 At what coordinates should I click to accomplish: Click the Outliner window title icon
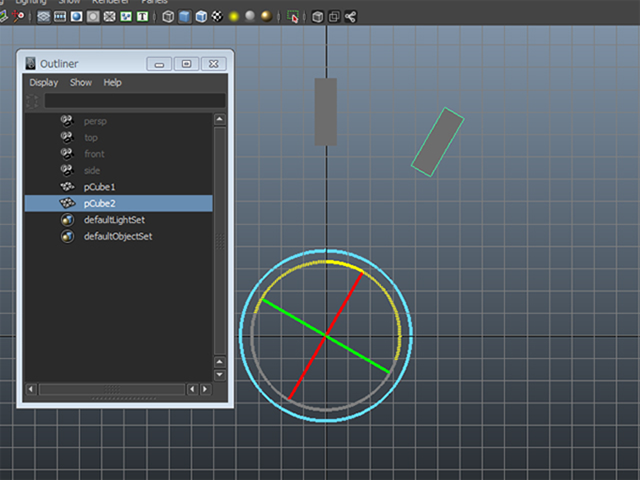[31, 64]
